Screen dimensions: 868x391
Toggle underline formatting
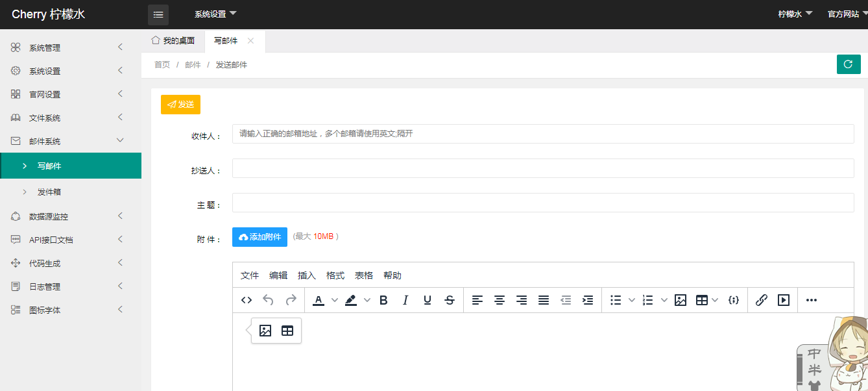click(428, 300)
